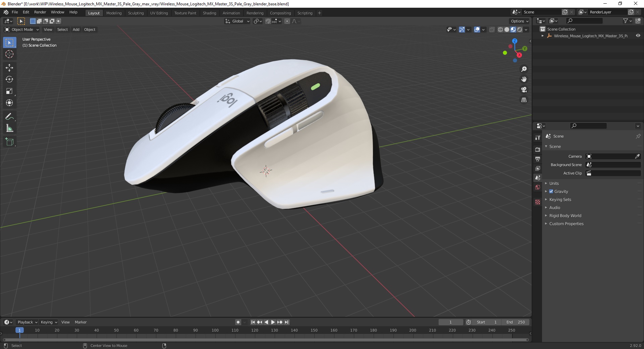Open the Add menu in viewport header

[x=76, y=30]
